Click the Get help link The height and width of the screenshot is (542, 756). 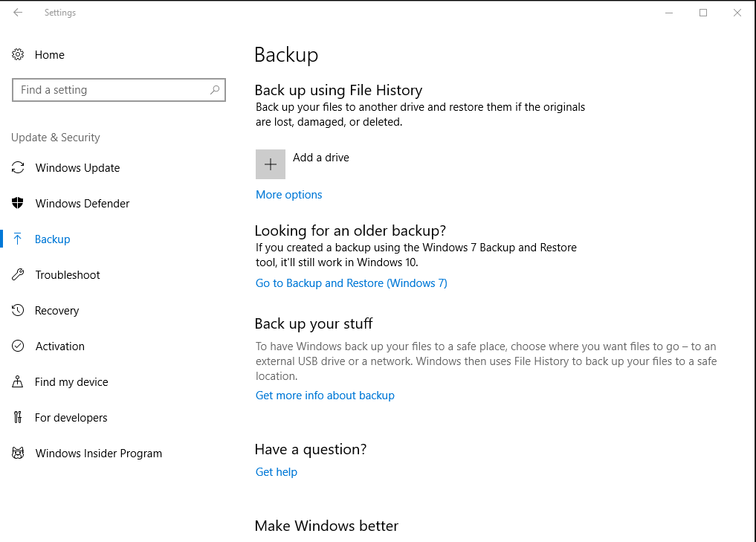click(x=276, y=471)
